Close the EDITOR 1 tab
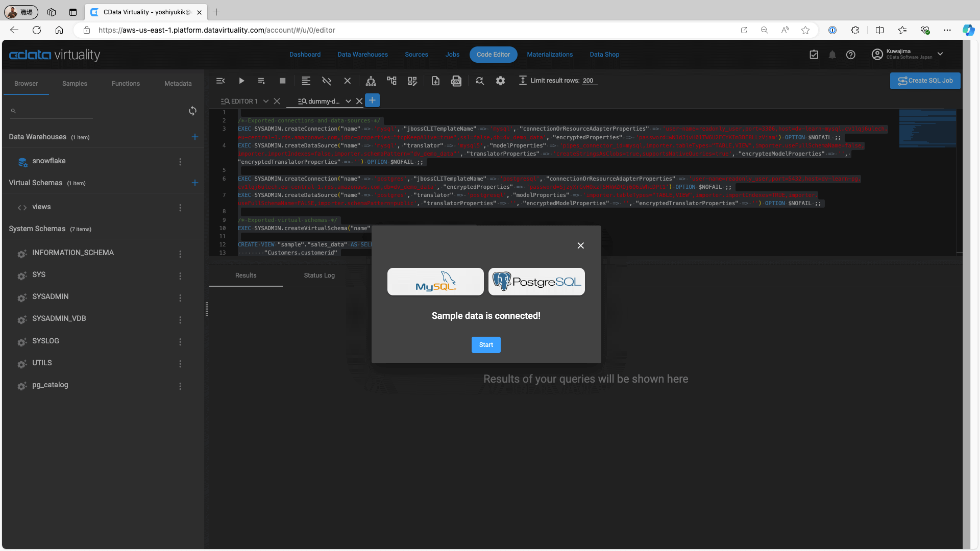 (x=277, y=101)
